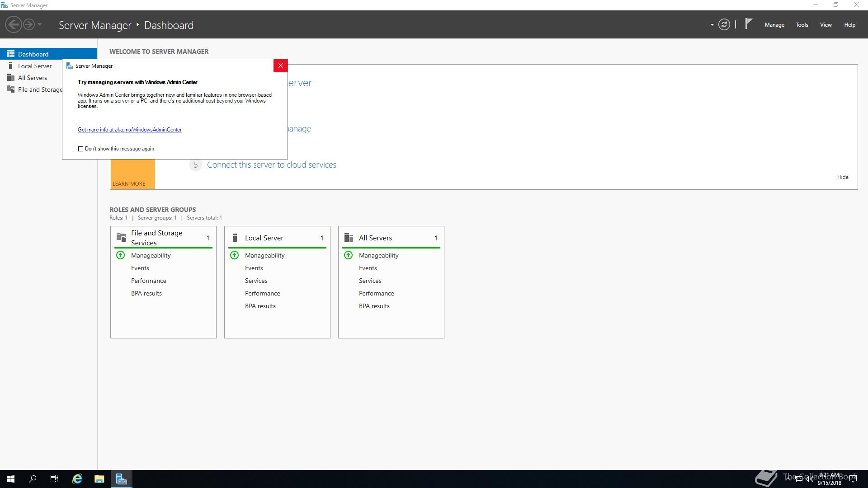This screenshot has height=488, width=868.
Task: Open Manageability in File and Storage tile
Action: click(x=151, y=255)
